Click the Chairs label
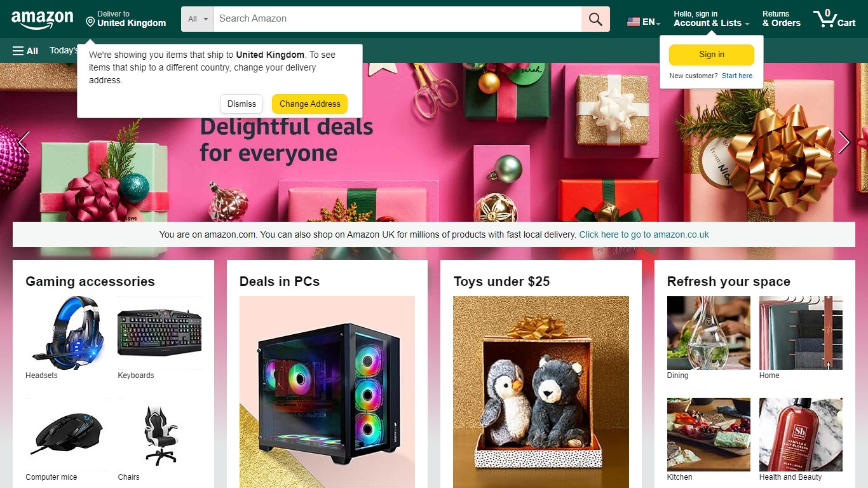 click(x=128, y=477)
